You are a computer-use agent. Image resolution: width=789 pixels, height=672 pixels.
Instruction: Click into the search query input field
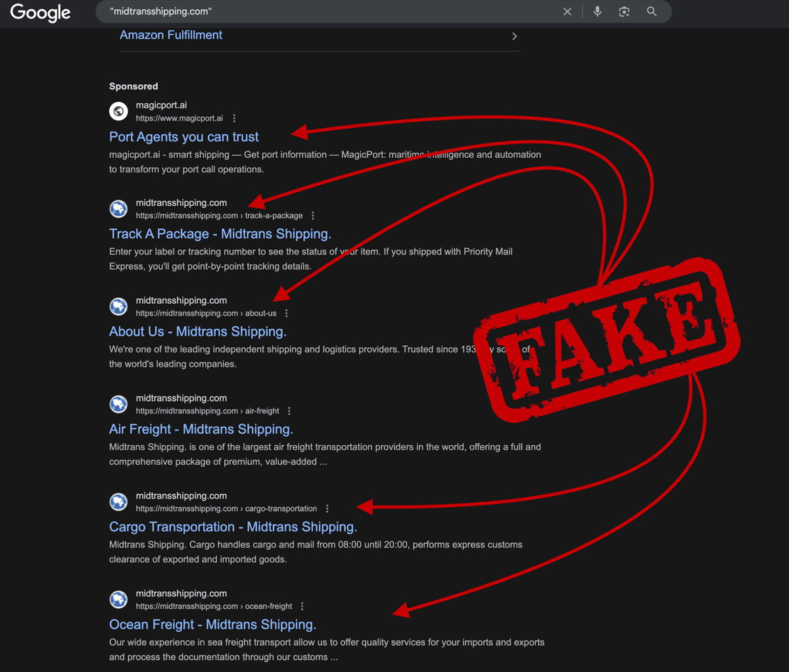[x=329, y=12]
